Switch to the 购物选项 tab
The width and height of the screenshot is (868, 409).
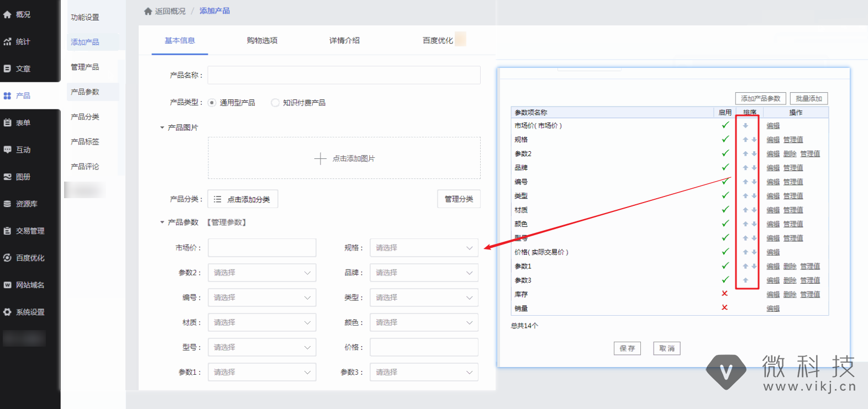tap(262, 40)
